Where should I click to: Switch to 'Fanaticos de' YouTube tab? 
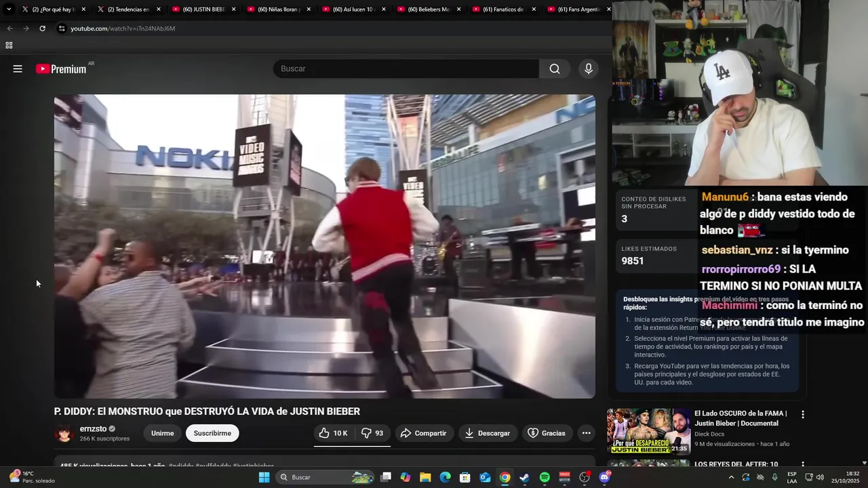pyautogui.click(x=505, y=9)
